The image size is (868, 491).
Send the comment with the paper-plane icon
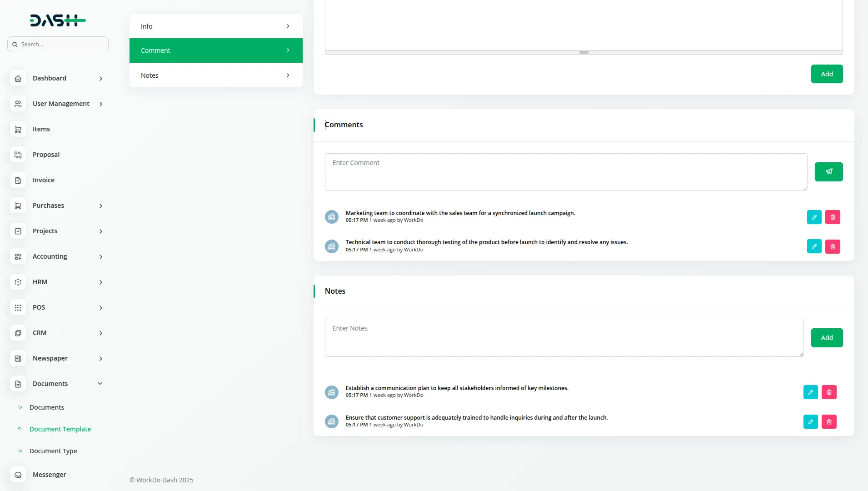pos(829,171)
